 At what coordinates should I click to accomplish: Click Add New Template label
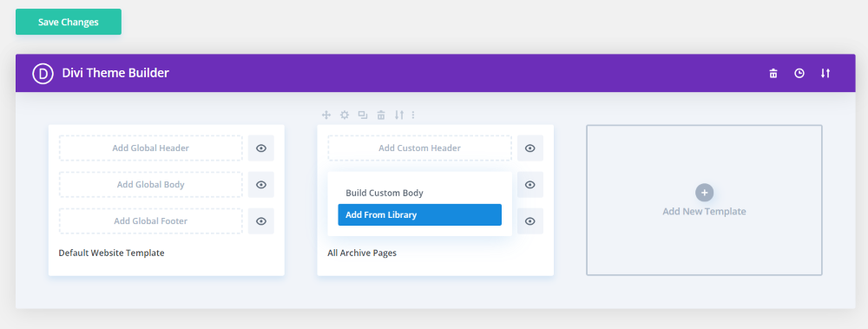(x=704, y=212)
